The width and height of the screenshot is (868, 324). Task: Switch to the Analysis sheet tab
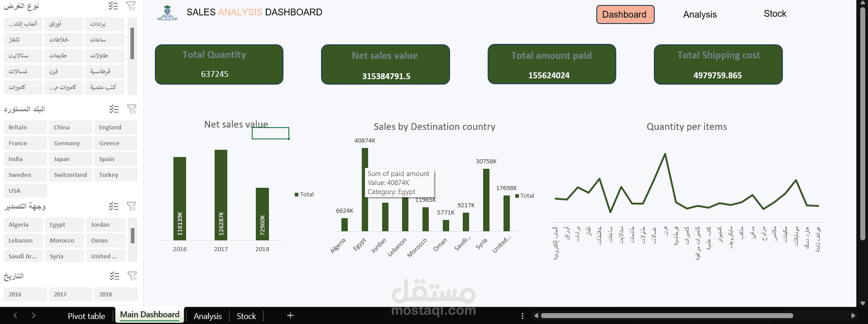[x=208, y=316]
